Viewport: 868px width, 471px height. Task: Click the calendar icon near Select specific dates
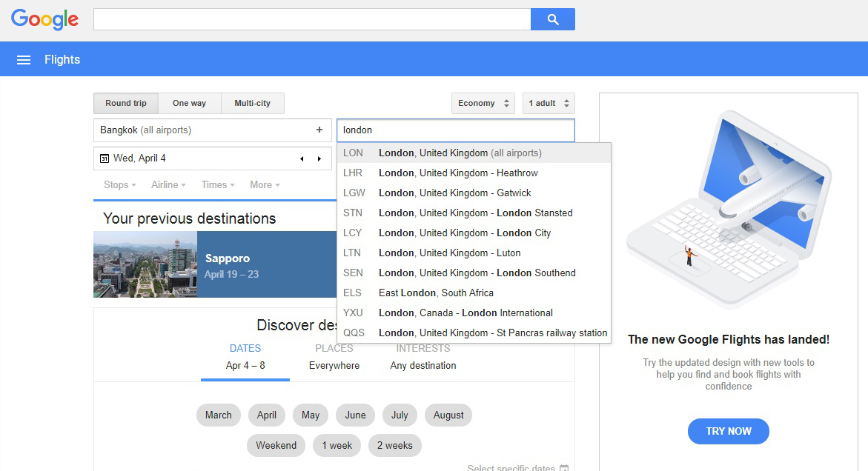point(563,468)
